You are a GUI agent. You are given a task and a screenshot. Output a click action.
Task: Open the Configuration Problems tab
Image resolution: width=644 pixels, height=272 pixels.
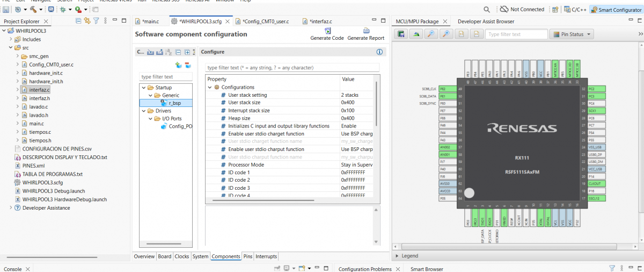coord(365,269)
